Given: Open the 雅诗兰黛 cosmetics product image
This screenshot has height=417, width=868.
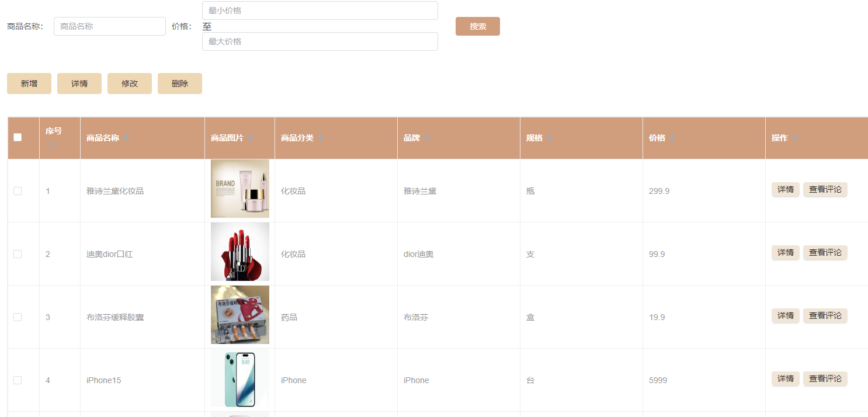Looking at the screenshot, I should [x=240, y=189].
